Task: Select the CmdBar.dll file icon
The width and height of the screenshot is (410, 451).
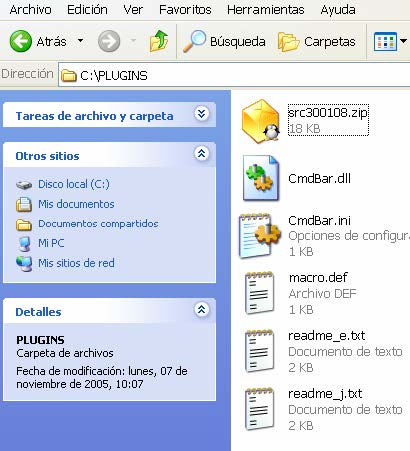Action: click(261, 178)
